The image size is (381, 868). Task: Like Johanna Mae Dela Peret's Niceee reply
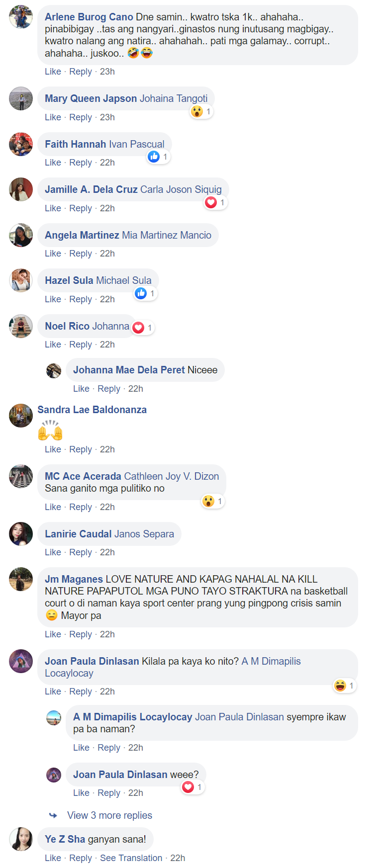[x=81, y=389]
